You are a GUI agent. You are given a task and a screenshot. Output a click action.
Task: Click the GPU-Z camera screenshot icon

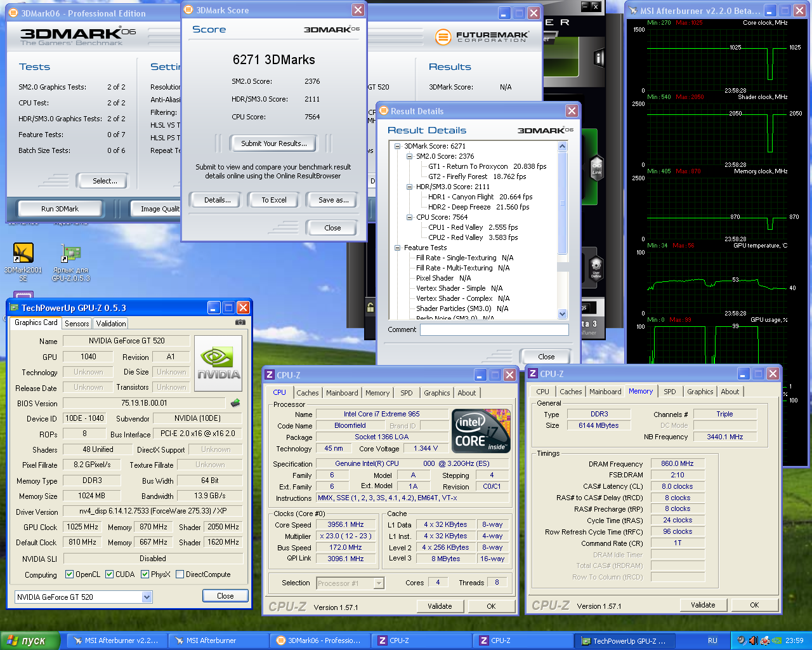pos(240,322)
